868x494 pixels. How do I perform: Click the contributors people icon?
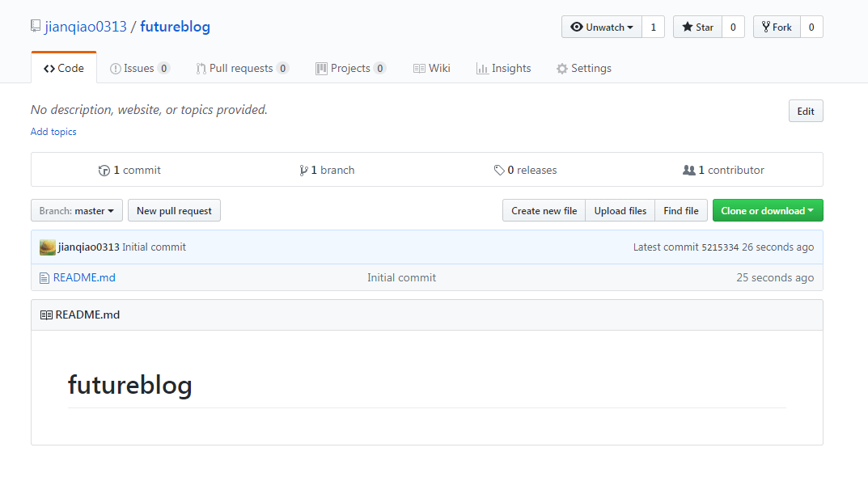(688, 171)
